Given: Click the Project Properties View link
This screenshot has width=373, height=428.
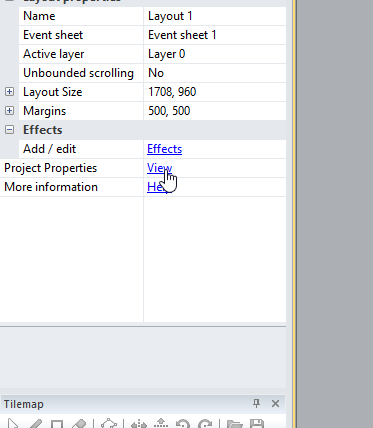Looking at the screenshot, I should click(160, 168).
